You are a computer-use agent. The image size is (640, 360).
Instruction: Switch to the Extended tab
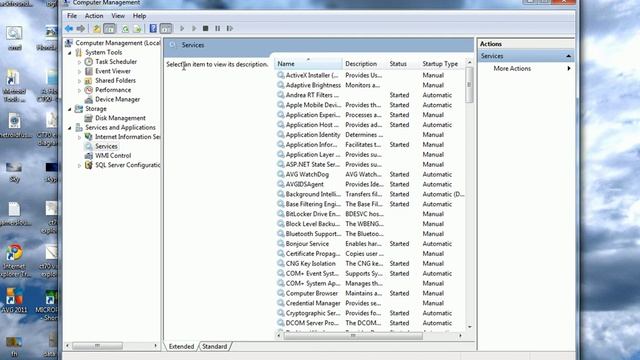(181, 346)
